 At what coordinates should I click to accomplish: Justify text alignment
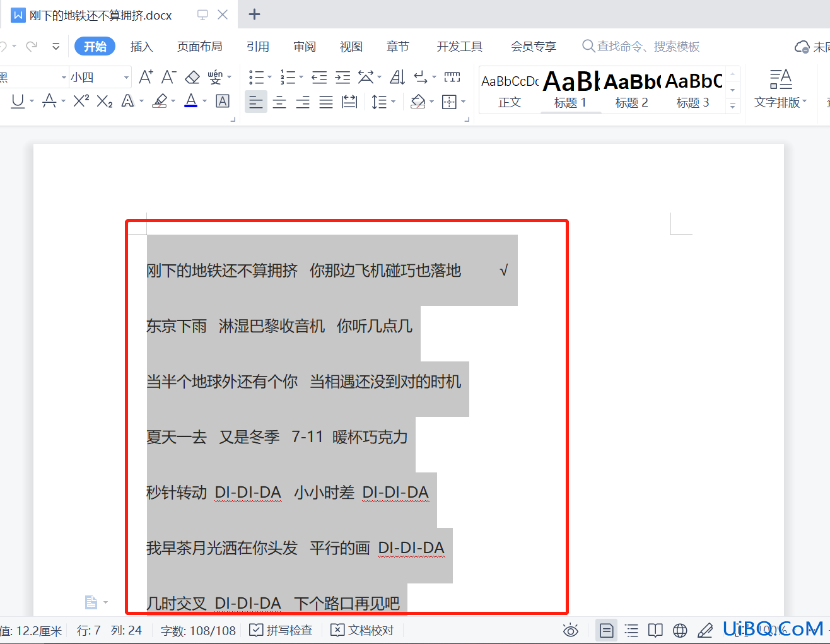pos(326,102)
